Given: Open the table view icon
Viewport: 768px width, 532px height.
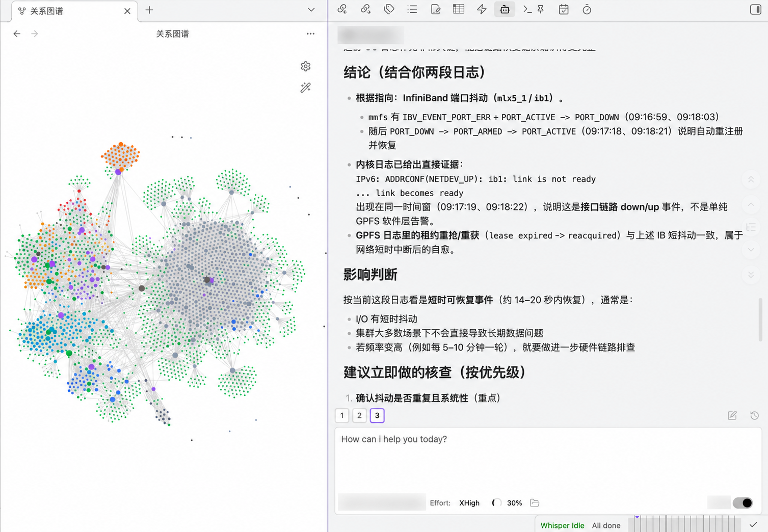Looking at the screenshot, I should 459,9.
